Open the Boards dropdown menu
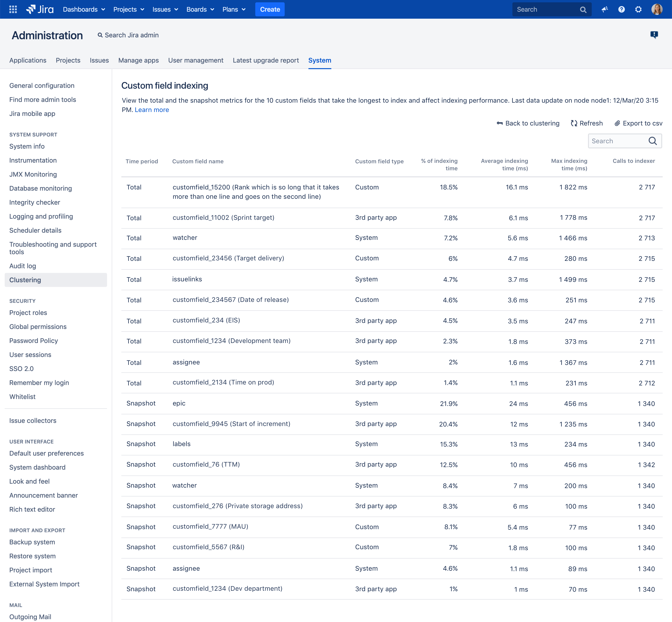Image resolution: width=672 pixels, height=622 pixels. 199,9
